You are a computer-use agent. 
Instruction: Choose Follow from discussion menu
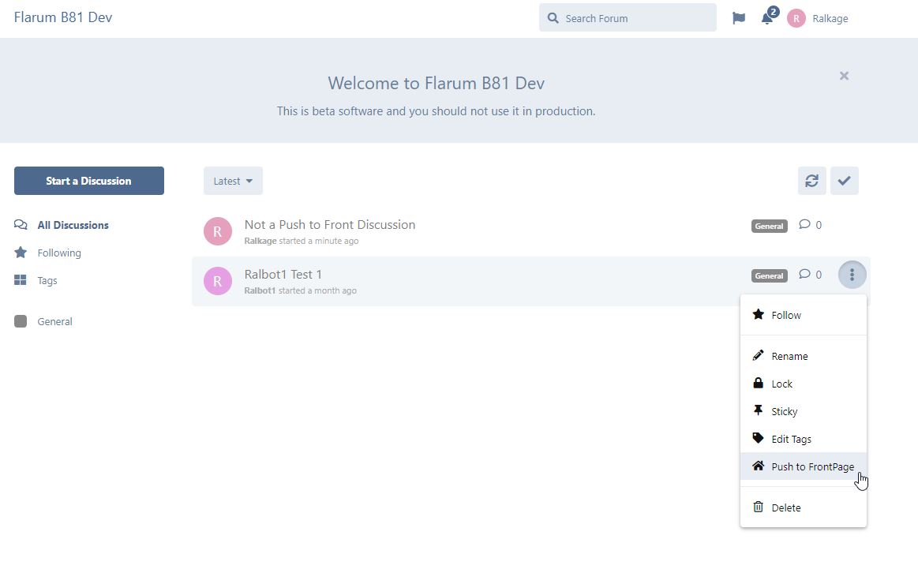pyautogui.click(x=804, y=315)
